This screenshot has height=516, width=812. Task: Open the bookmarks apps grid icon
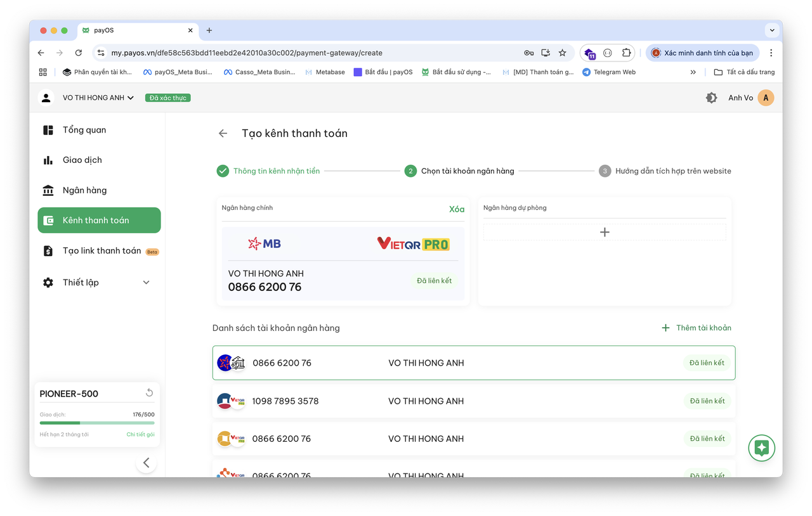click(x=43, y=72)
